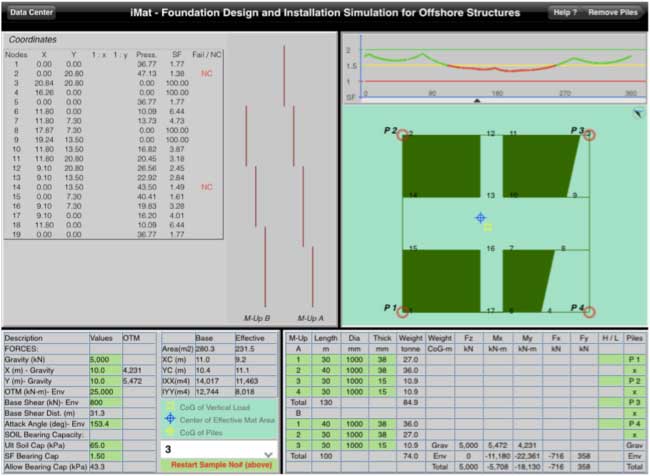The height and width of the screenshot is (476, 650).
Task: Click the Attack Angle value 153.4
Action: (x=104, y=423)
